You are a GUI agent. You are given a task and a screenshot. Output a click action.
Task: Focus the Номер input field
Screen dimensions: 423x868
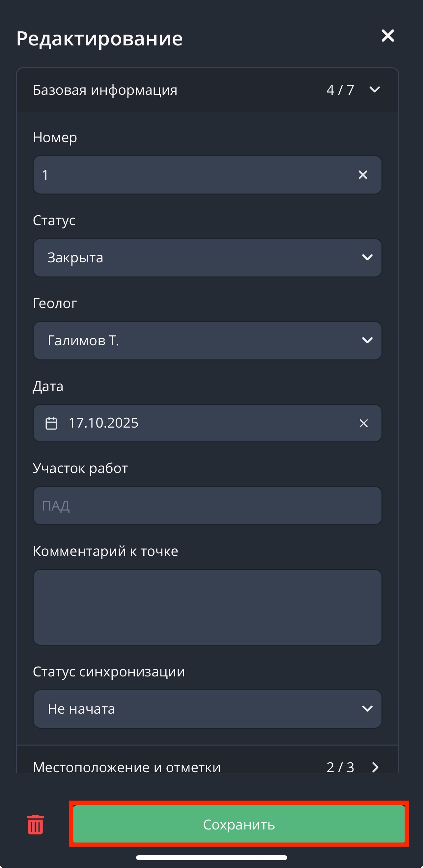click(196, 175)
